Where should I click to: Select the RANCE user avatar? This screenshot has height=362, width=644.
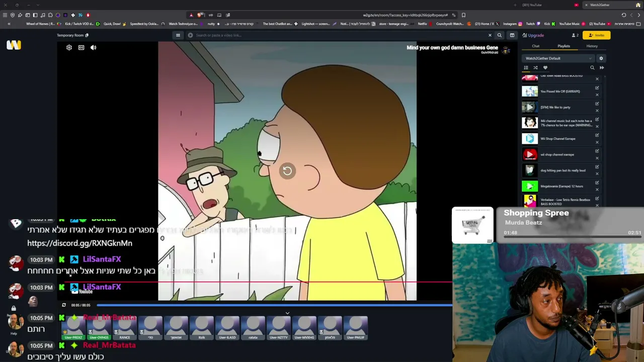[125, 328]
